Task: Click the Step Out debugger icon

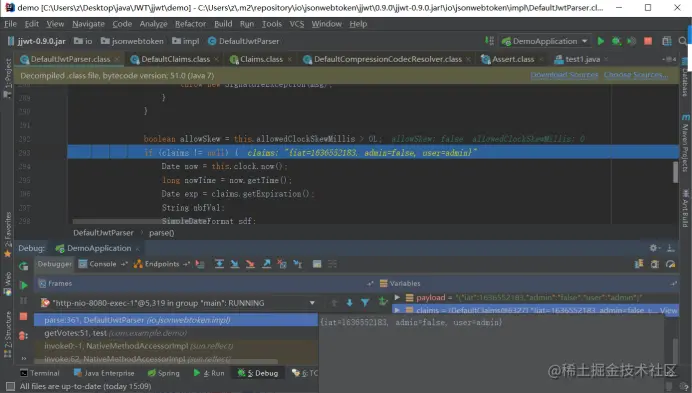Action: click(x=266, y=264)
